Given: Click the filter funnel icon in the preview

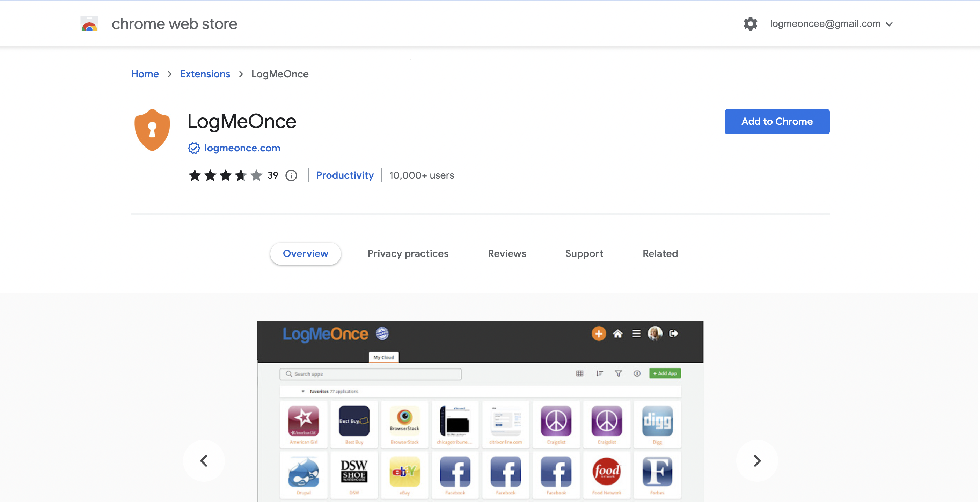Looking at the screenshot, I should tap(618, 374).
